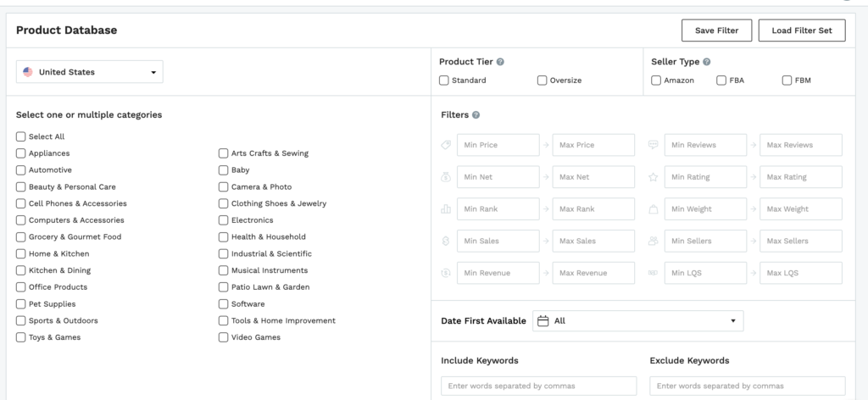Check the Oversize product tier checkbox
Image resolution: width=868 pixels, height=400 pixels.
click(542, 81)
